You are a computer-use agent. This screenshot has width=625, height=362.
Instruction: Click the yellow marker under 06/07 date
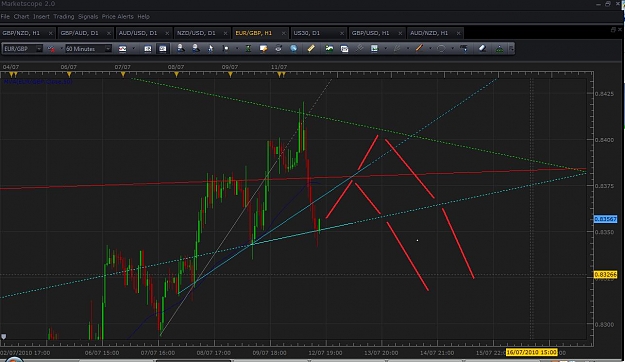tap(69, 75)
